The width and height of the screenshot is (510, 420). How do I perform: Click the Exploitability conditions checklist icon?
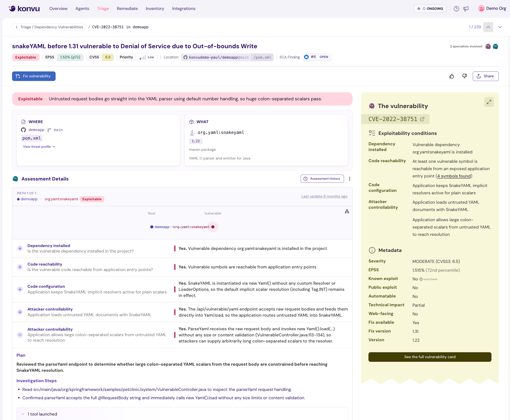[x=372, y=133]
